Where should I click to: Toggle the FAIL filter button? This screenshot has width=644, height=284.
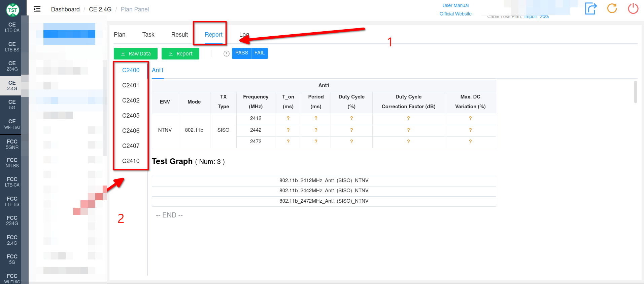[x=260, y=53]
